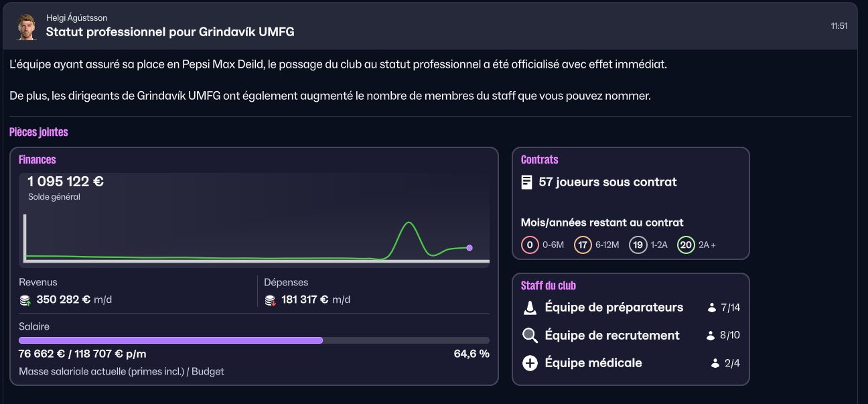Open Équipe médicale staff row
This screenshot has height=404, width=868.
[593, 363]
